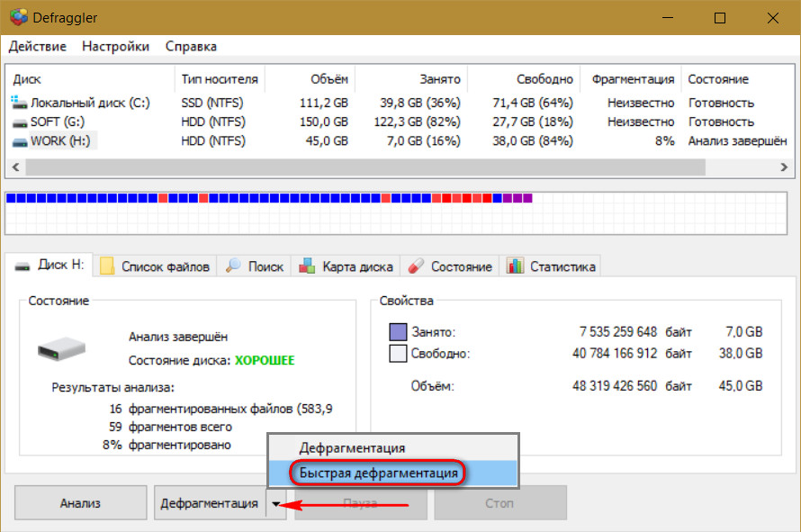Image resolution: width=801 pixels, height=532 pixels.
Task: Click the file list folder icon
Action: coord(107,266)
